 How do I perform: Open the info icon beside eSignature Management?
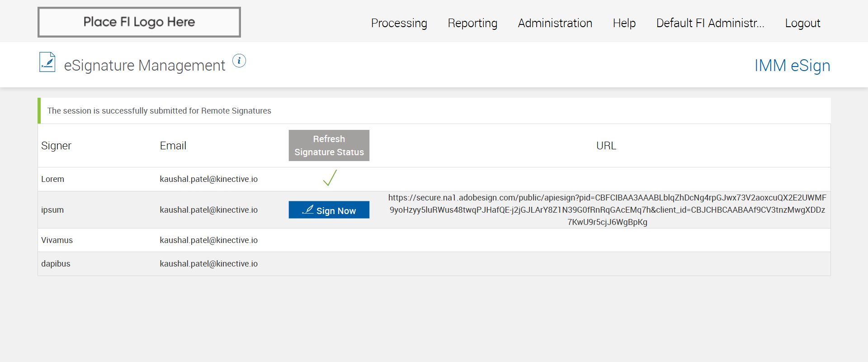pyautogui.click(x=239, y=61)
